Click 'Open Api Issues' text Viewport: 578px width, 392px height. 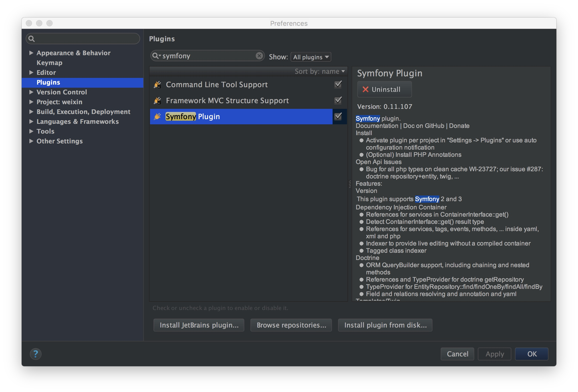tap(378, 162)
